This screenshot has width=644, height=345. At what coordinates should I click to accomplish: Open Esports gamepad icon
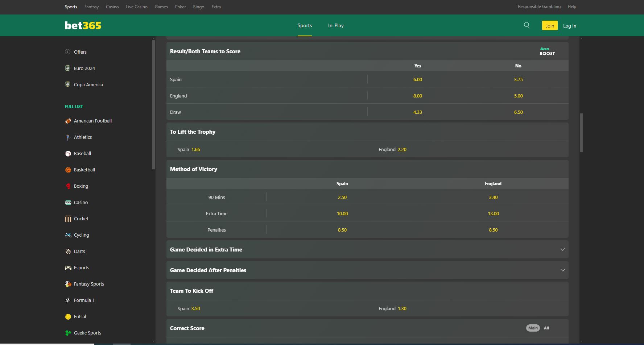click(68, 268)
